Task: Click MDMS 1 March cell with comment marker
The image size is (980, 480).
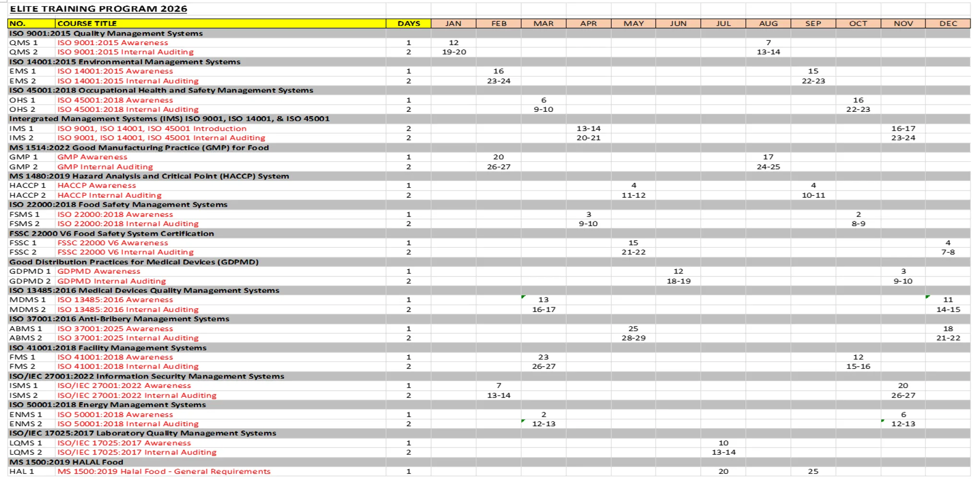Action: pyautogui.click(x=543, y=300)
